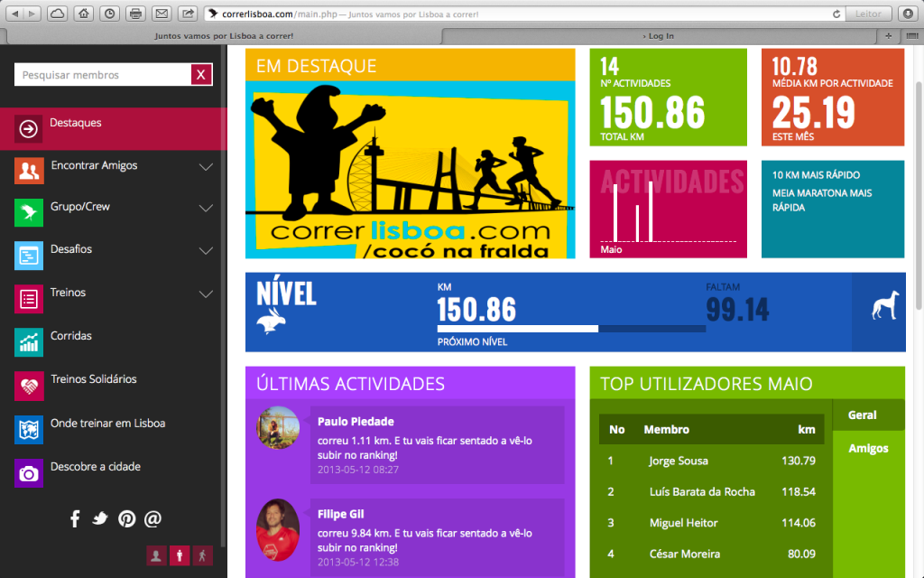Viewport: 924px width, 578px height.
Task: Click the Pesquisar membros search field
Action: (x=102, y=75)
